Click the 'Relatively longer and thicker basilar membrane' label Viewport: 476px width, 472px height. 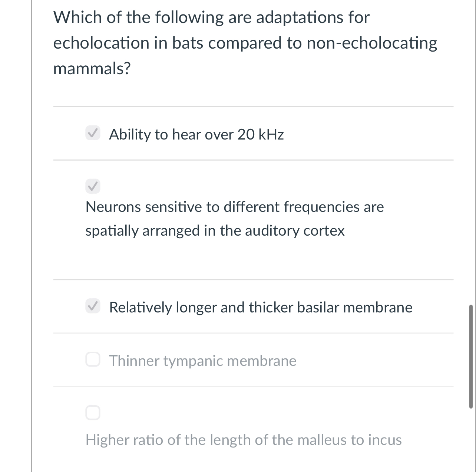261,307
